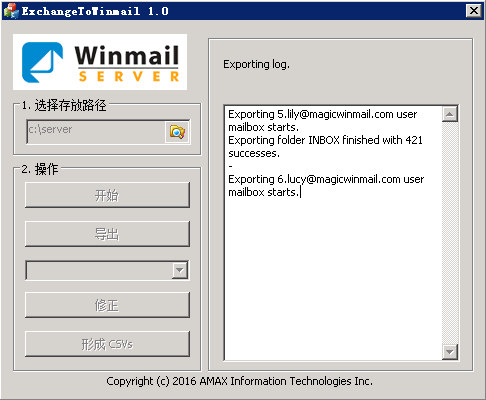
Task: Click the Winmail Server logo image
Action: pyautogui.click(x=100, y=62)
